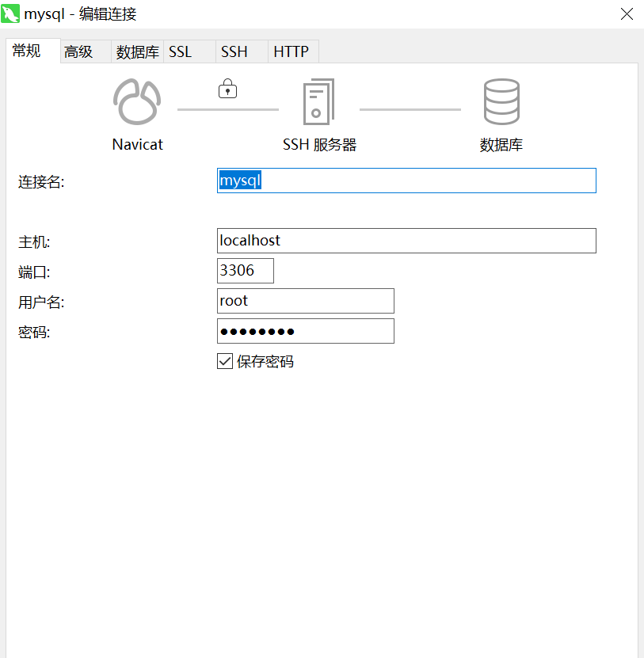This screenshot has width=644, height=658.
Task: Open the 数据库 tab
Action: pos(137,51)
